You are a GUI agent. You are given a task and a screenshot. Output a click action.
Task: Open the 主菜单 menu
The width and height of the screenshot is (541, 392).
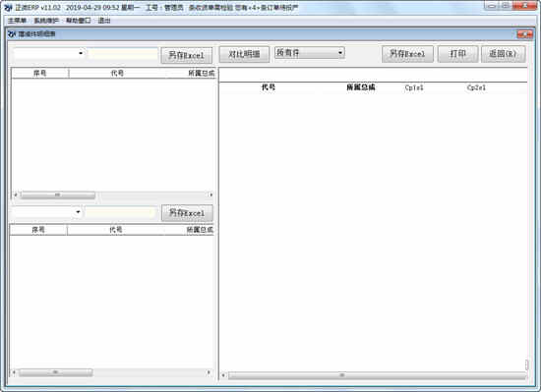point(17,21)
